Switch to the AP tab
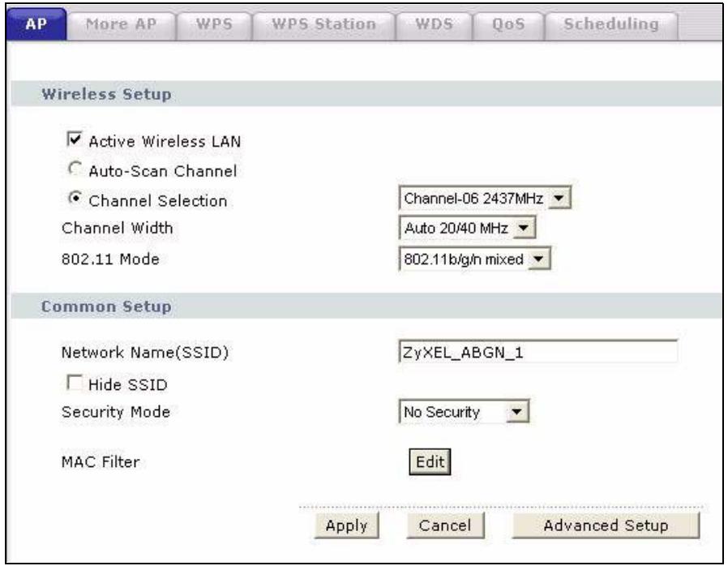This screenshot has width=728, height=566. [x=36, y=24]
